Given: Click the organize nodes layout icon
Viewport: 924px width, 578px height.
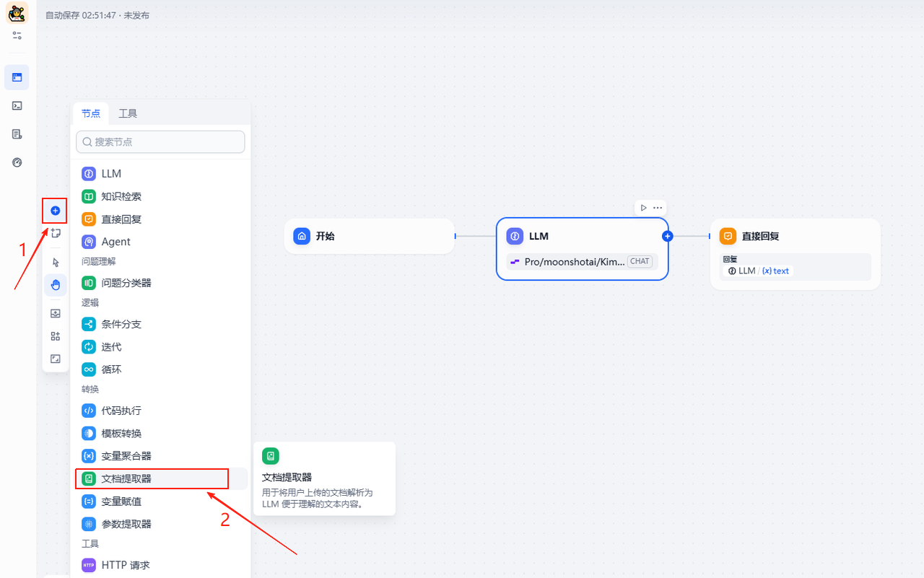Looking at the screenshot, I should (56, 336).
